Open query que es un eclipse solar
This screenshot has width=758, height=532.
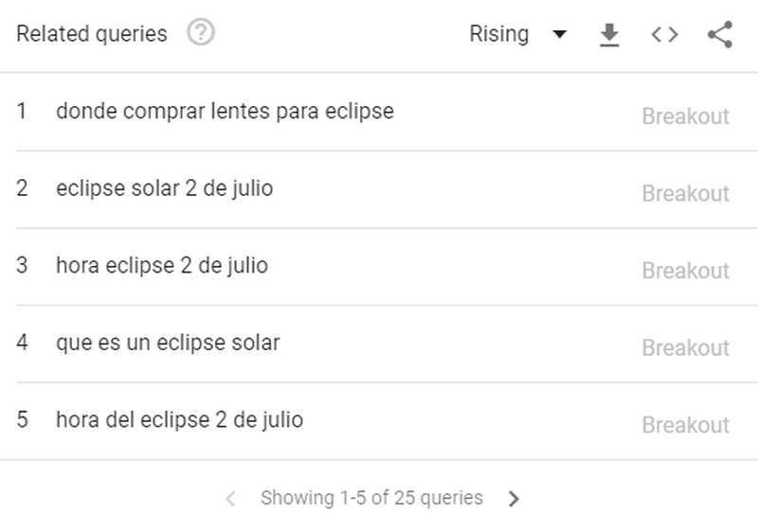[168, 343]
